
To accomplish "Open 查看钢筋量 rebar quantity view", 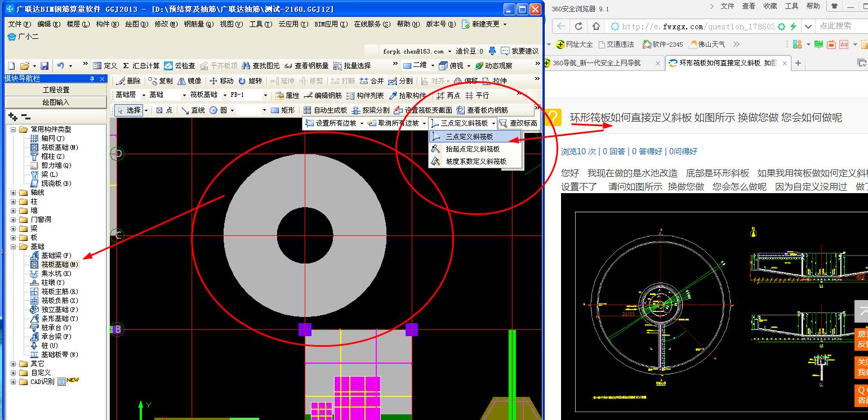I will click(x=306, y=66).
